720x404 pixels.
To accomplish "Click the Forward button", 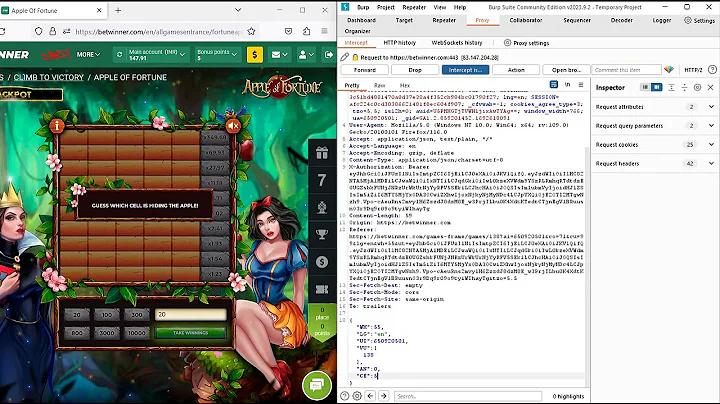I will click(x=365, y=70).
